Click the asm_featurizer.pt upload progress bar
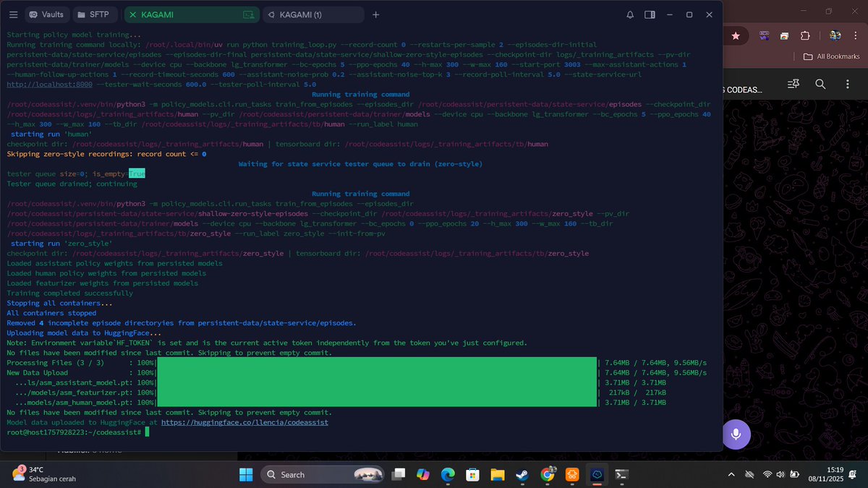This screenshot has height=488, width=868. click(377, 392)
